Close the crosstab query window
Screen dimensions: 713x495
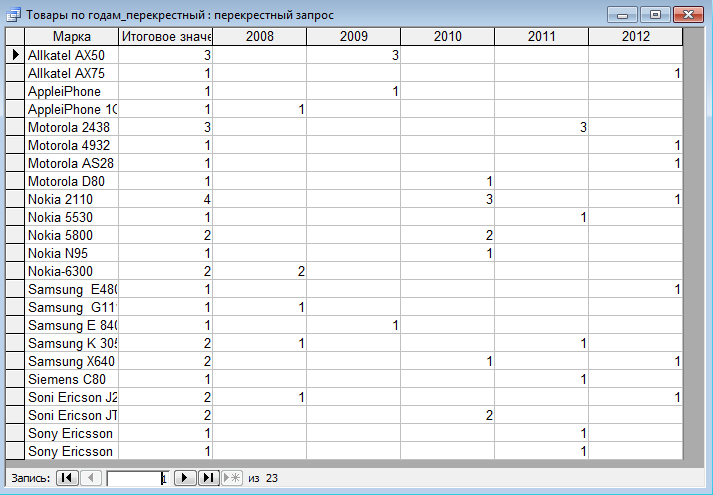688,15
